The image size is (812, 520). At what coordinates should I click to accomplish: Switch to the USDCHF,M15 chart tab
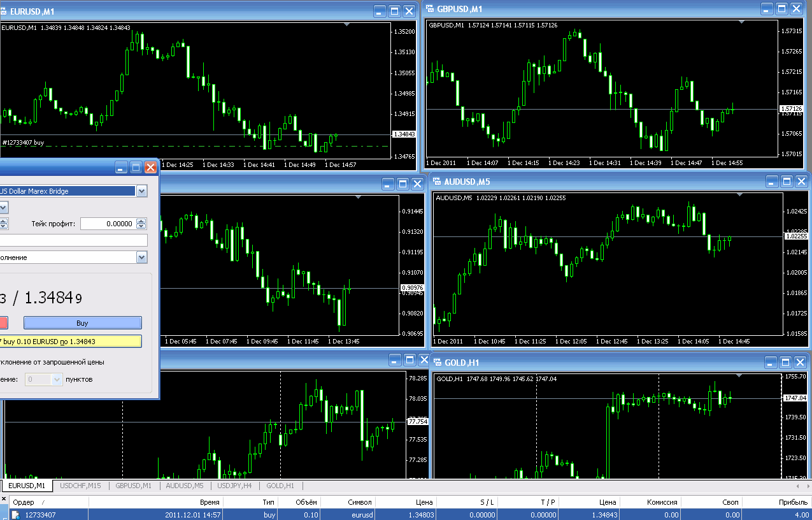click(80, 486)
